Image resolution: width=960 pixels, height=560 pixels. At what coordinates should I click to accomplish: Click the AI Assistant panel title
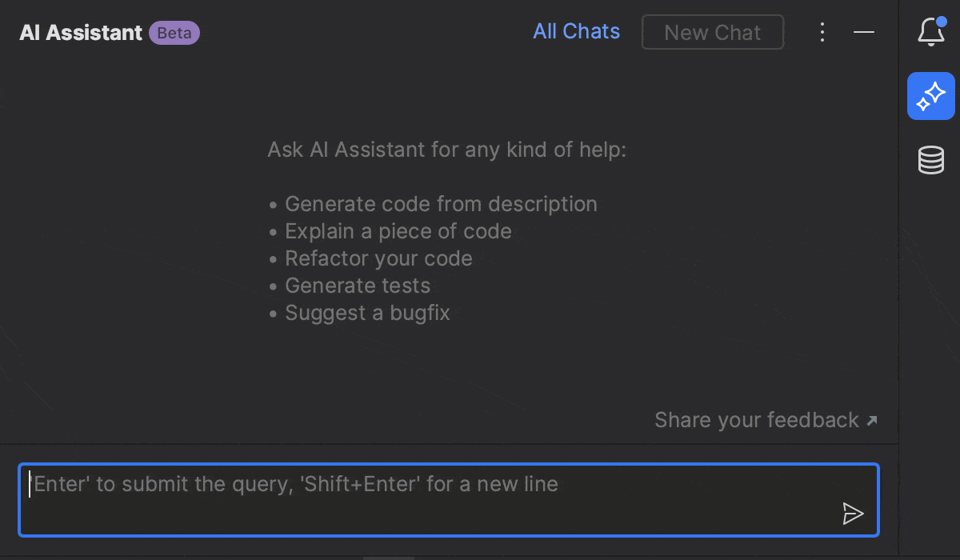81,33
